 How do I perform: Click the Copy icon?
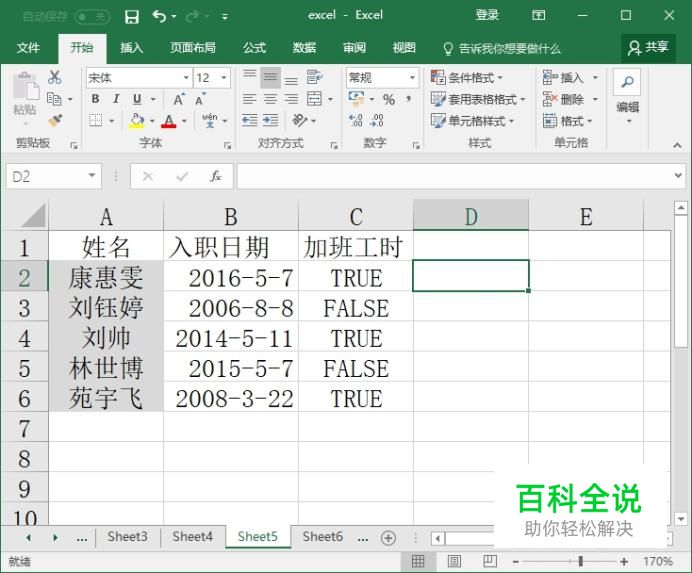54,99
